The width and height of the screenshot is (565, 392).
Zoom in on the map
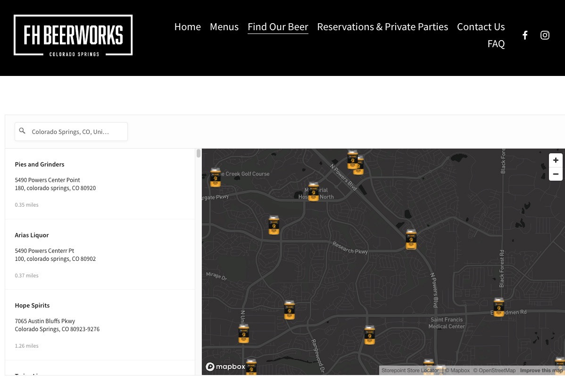pyautogui.click(x=556, y=160)
